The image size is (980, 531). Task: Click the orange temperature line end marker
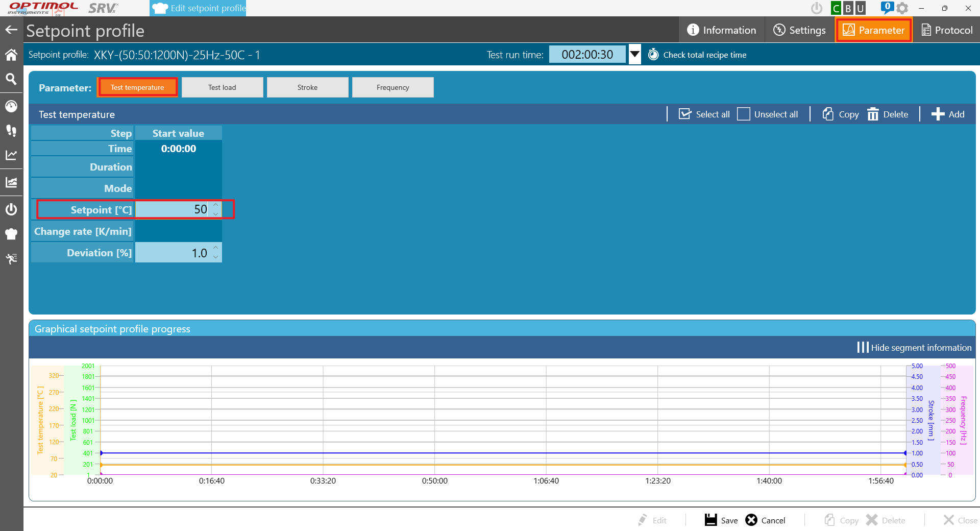click(906, 465)
